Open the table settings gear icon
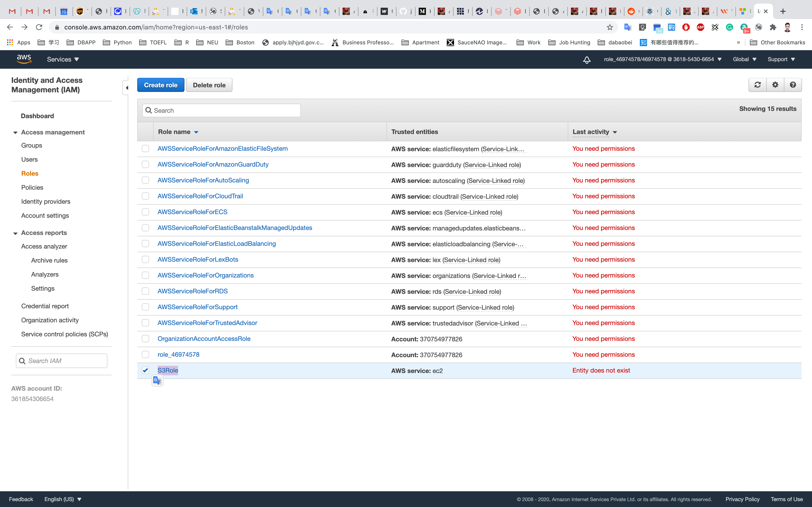812x507 pixels. pyautogui.click(x=775, y=85)
